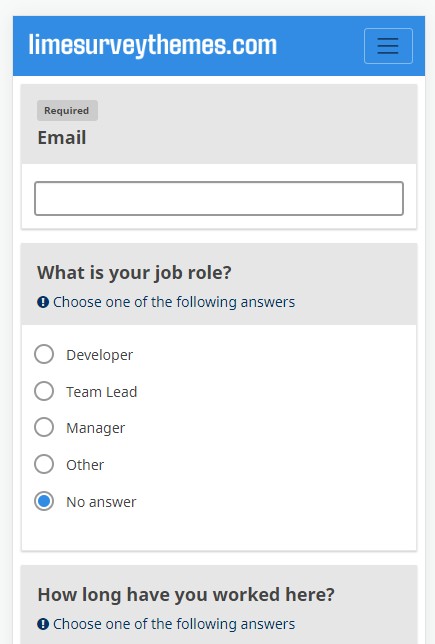The width and height of the screenshot is (435, 644).
Task: Open the hamburger navigation menu
Action: point(388,46)
